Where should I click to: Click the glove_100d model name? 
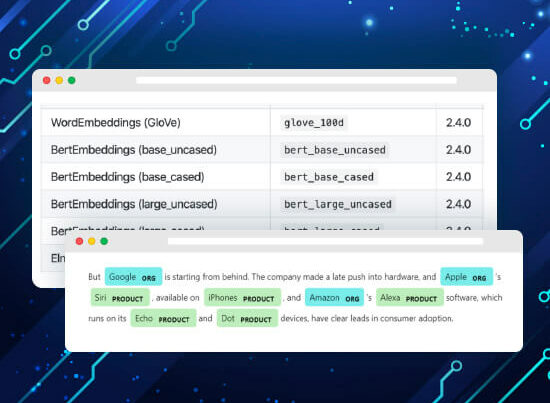point(314,123)
